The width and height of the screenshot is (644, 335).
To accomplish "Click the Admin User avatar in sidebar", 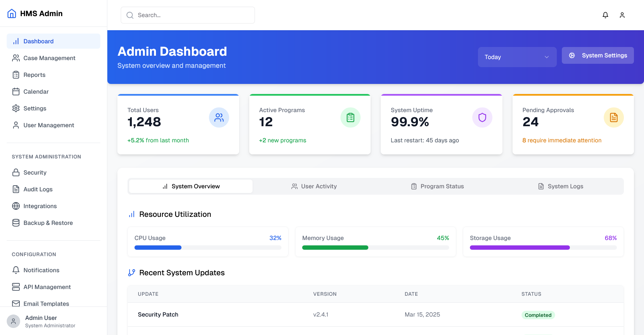I will pos(13,321).
